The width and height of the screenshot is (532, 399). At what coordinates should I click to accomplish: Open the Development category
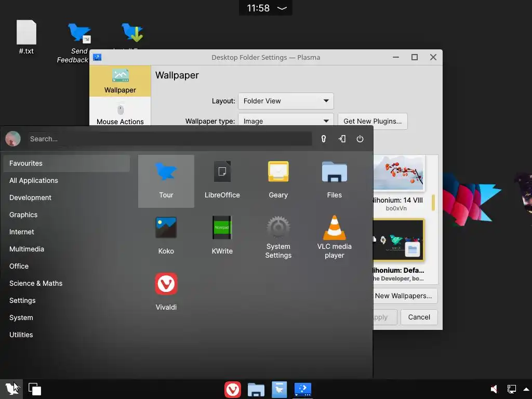[x=66, y=197]
